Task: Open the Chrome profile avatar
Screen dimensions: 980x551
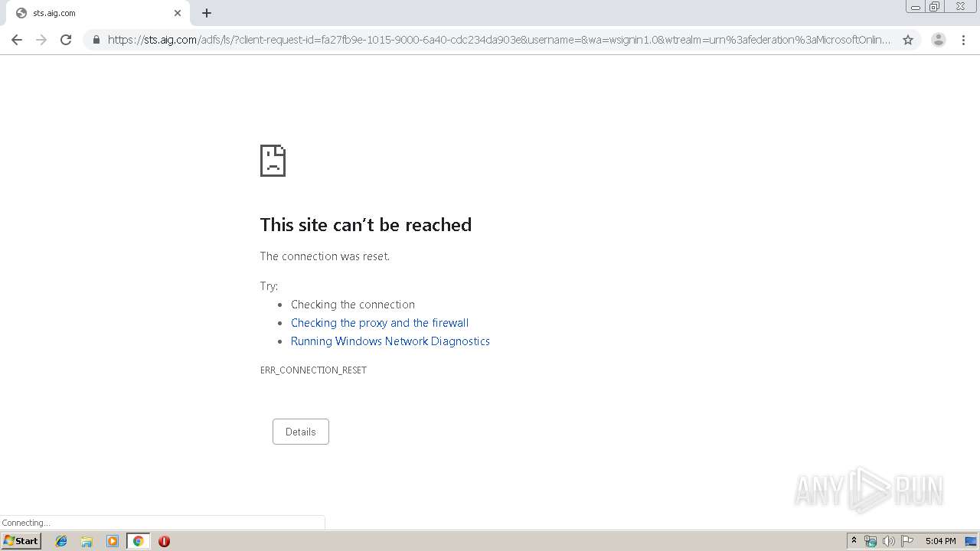Action: click(x=939, y=40)
